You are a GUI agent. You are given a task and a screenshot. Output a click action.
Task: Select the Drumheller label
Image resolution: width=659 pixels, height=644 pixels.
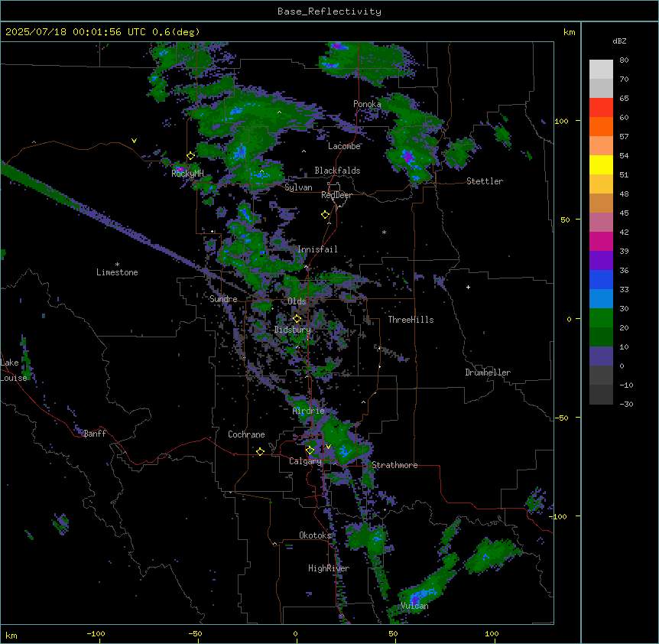[x=488, y=372]
